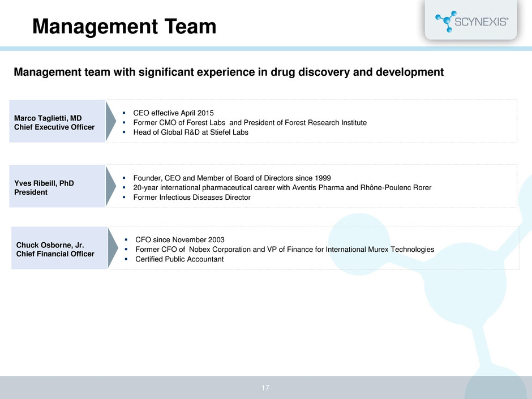Click the 'Head of Global R&D at Stiefel Labs' line
This screenshot has width=532, height=399.
point(190,132)
